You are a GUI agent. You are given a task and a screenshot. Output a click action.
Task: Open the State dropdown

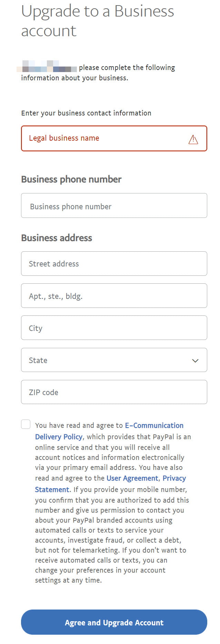pyautogui.click(x=114, y=360)
